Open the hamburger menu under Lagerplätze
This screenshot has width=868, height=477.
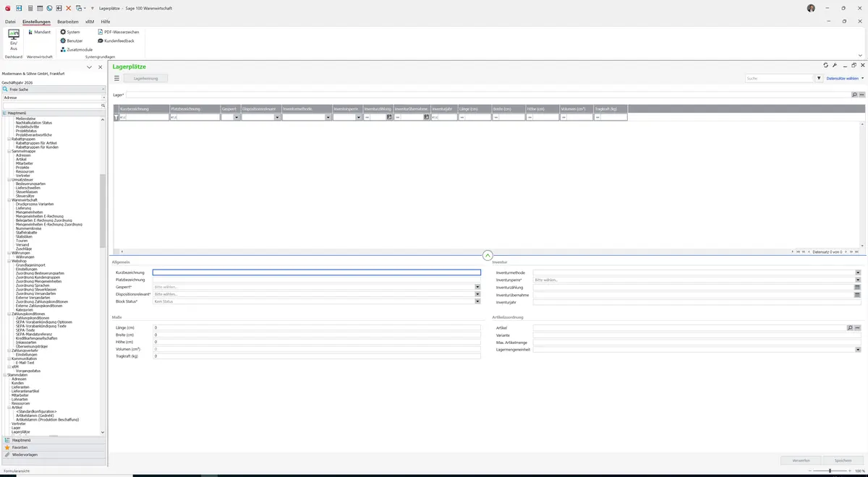click(116, 78)
